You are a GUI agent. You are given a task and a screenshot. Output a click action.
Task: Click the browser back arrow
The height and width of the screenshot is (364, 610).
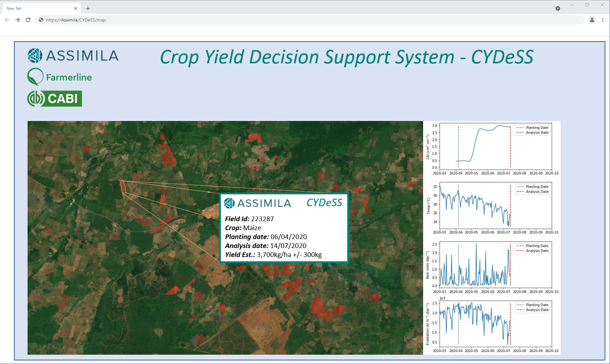coord(7,20)
